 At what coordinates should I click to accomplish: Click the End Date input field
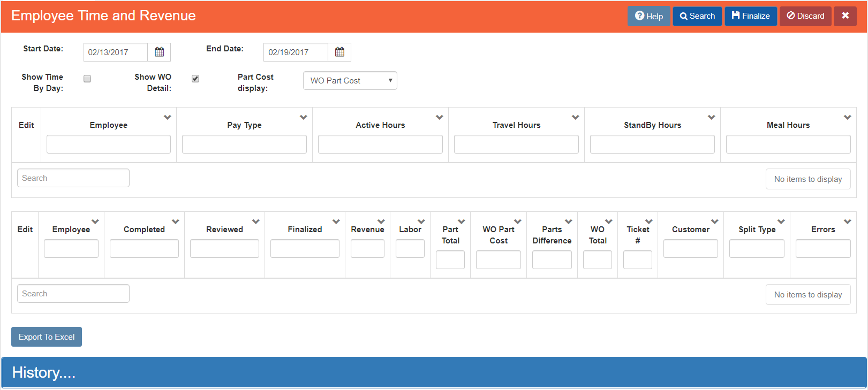pos(296,52)
